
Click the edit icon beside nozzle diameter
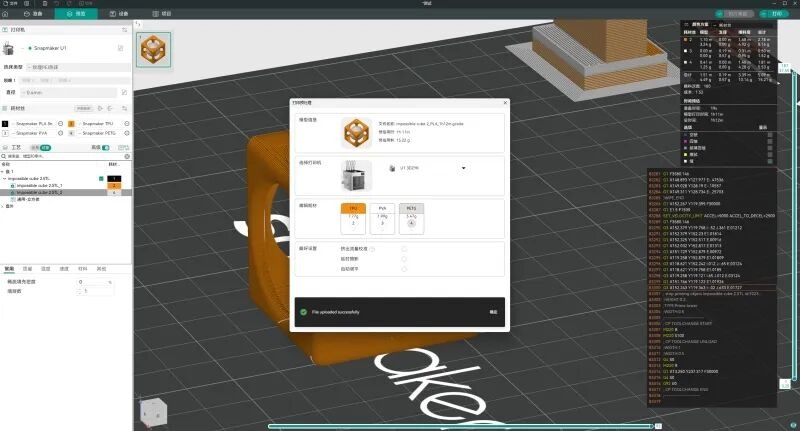click(x=124, y=92)
